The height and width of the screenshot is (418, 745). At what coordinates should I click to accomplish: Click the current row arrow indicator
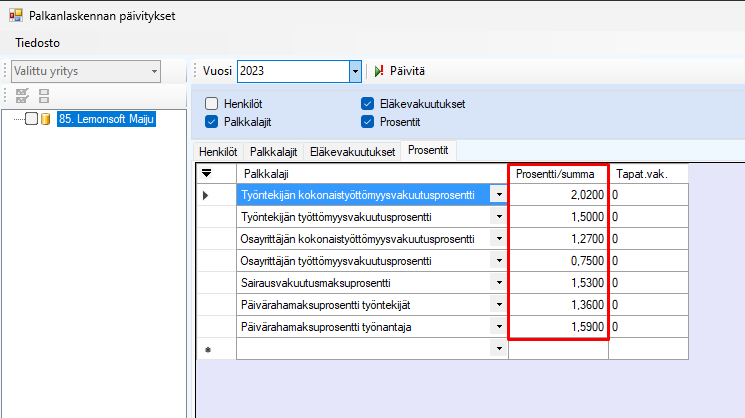pos(207,194)
